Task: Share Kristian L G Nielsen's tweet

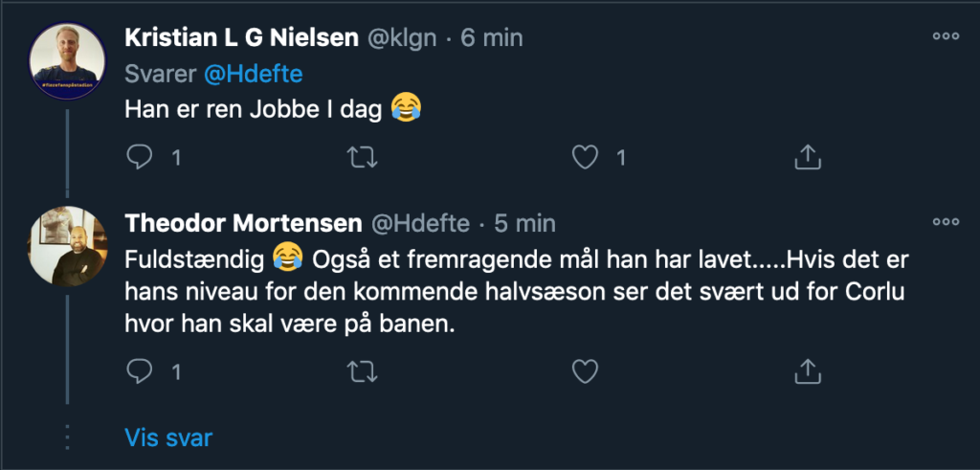Action: click(x=806, y=157)
